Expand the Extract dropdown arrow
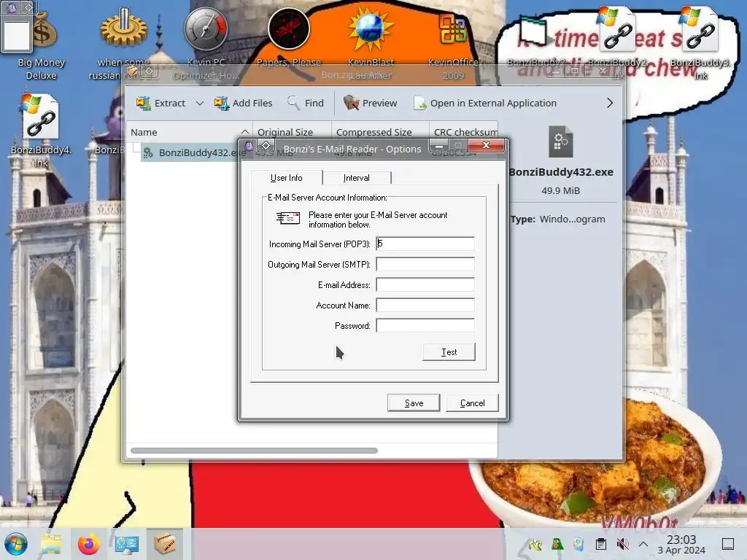 200,103
